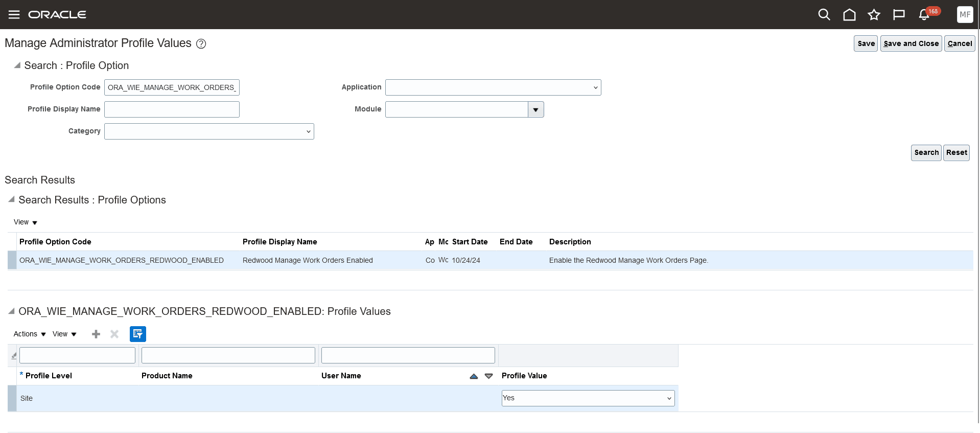Open the global search magnifier icon
The width and height of the screenshot is (980, 433).
click(824, 14)
